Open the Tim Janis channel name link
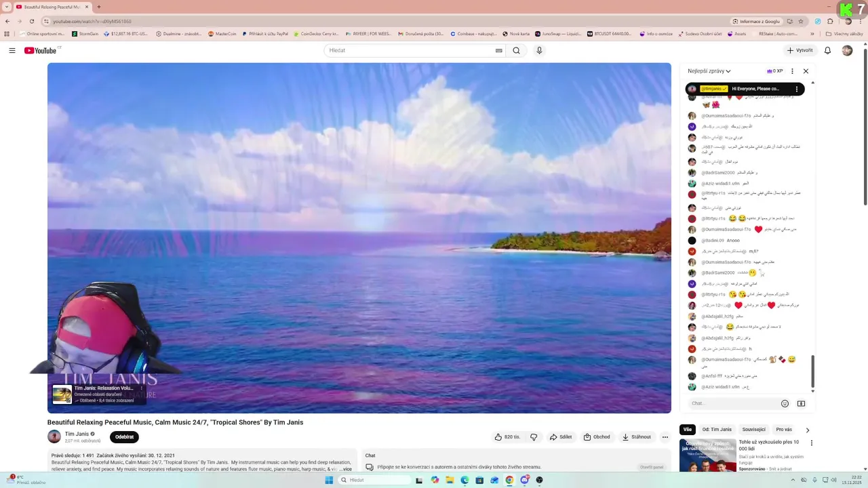The image size is (868, 488). click(x=77, y=434)
